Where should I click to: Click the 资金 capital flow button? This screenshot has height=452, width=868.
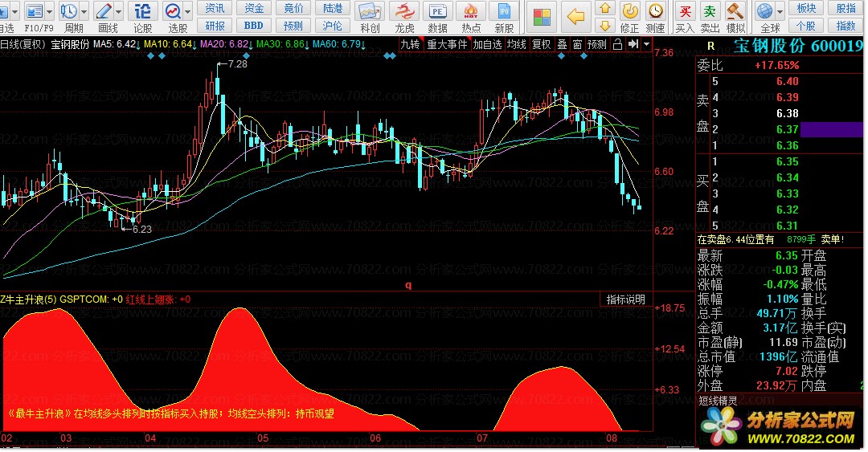pos(253,8)
